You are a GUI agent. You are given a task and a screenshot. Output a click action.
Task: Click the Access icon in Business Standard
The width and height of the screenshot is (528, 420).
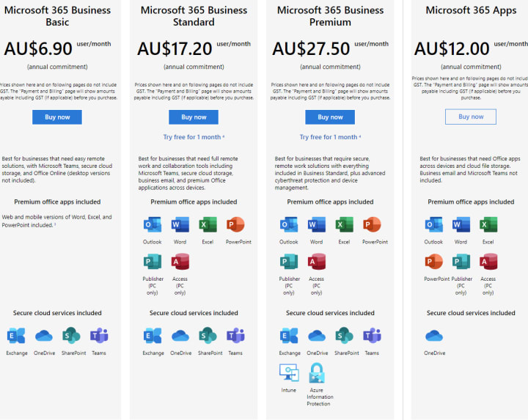pyautogui.click(x=180, y=262)
